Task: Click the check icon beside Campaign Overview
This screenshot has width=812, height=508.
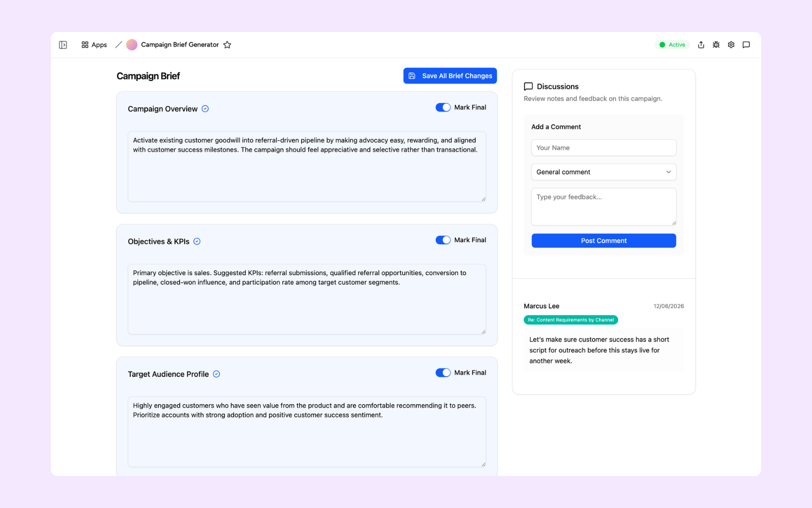Action: (205, 109)
